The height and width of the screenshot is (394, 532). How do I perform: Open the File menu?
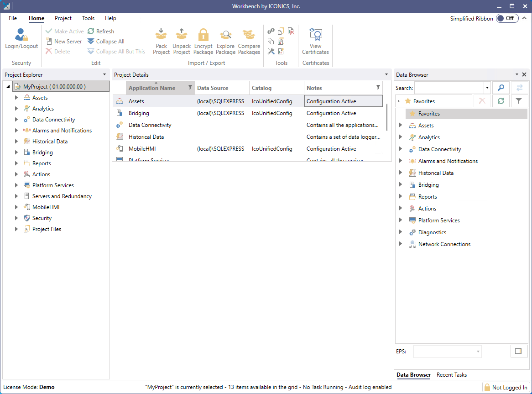pos(13,18)
